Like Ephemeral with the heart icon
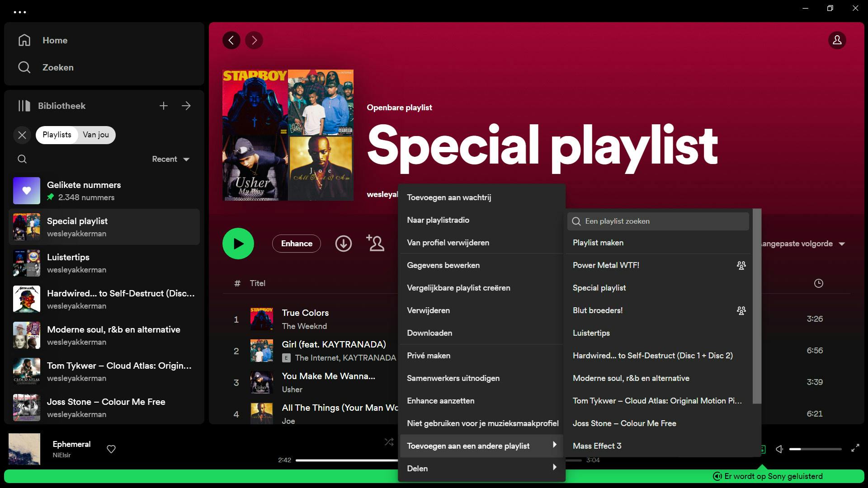The image size is (868, 488). coord(111,449)
